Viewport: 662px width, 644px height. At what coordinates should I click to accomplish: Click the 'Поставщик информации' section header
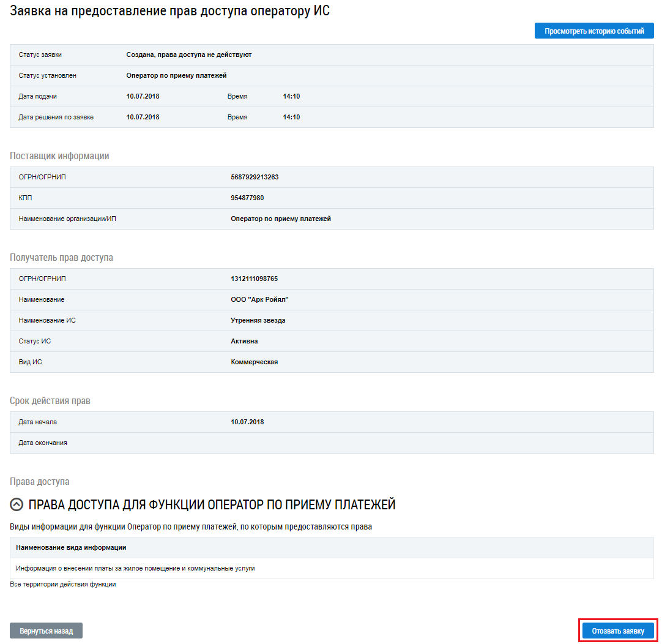(x=59, y=155)
